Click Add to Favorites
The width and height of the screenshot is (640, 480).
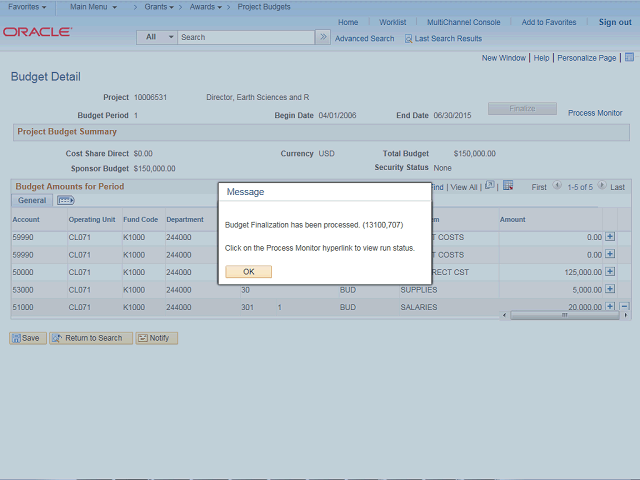tap(549, 22)
